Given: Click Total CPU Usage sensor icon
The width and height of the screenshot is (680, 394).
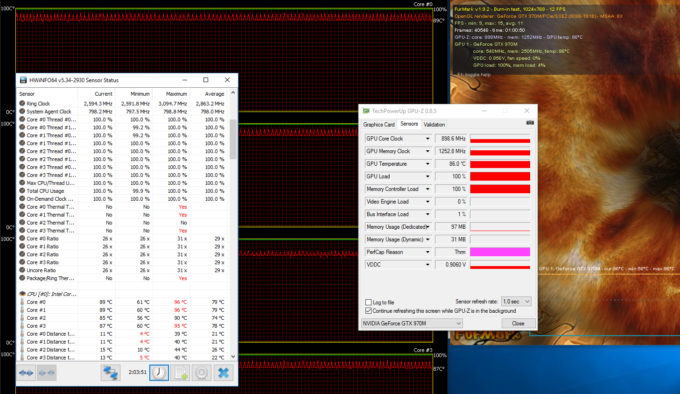Looking at the screenshot, I should 22,191.
